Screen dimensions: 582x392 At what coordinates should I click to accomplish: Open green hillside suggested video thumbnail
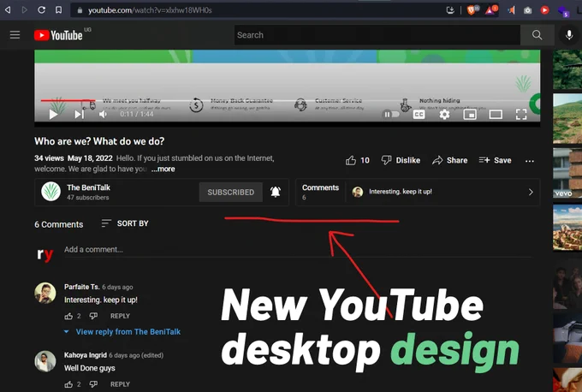coord(567,118)
